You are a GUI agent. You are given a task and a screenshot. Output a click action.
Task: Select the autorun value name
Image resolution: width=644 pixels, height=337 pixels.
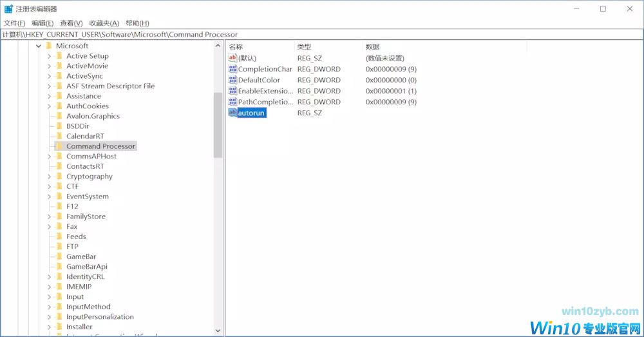[x=251, y=113]
